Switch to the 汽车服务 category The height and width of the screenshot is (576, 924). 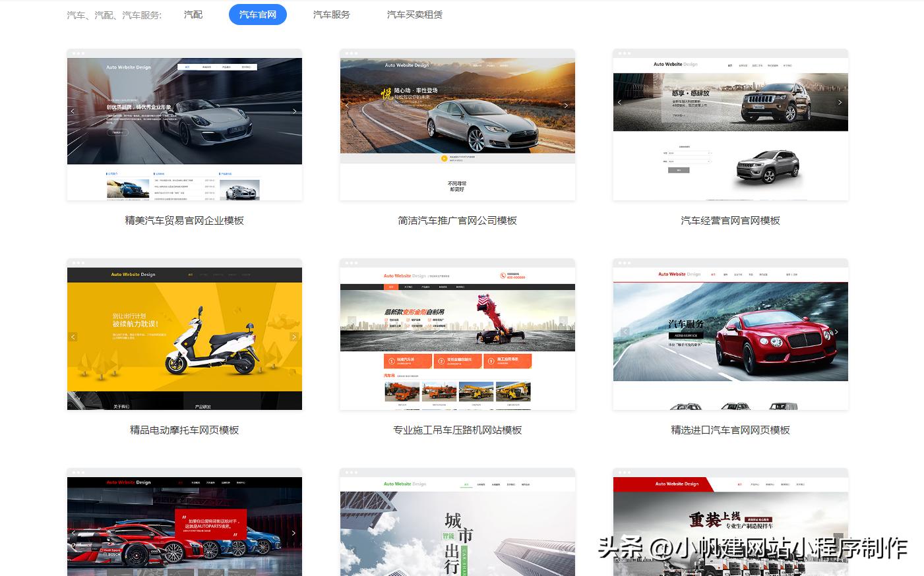point(332,14)
